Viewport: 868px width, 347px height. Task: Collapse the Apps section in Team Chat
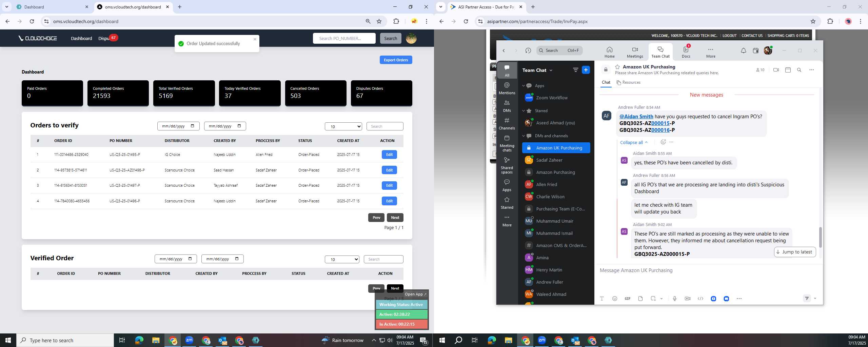click(523, 86)
